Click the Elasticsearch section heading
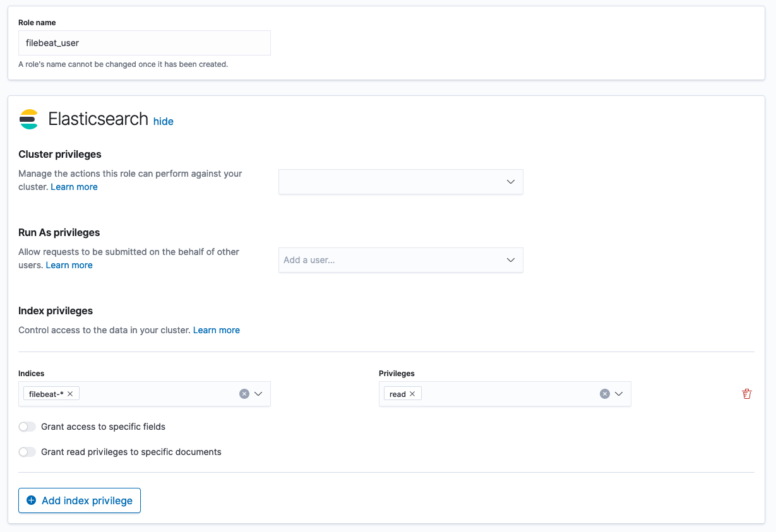This screenshot has height=532, width=776. coord(98,119)
